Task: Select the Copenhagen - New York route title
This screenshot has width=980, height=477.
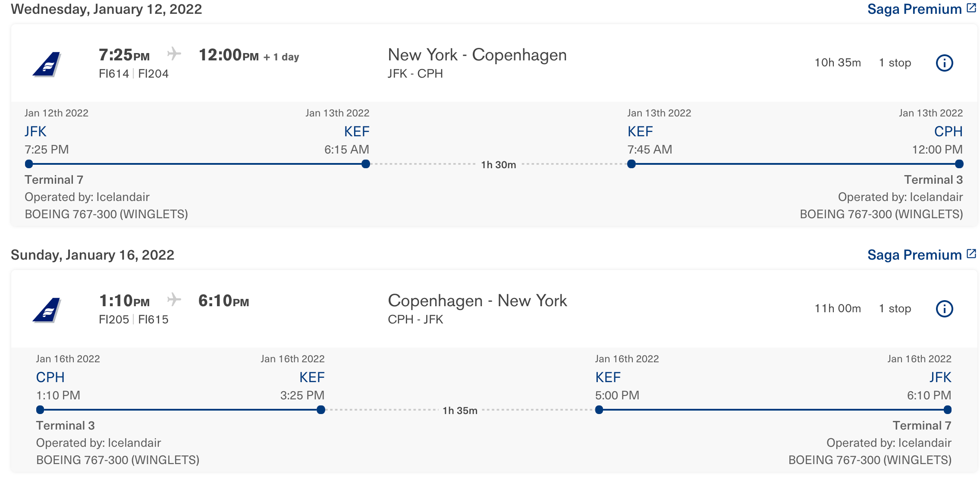Action: [477, 301]
